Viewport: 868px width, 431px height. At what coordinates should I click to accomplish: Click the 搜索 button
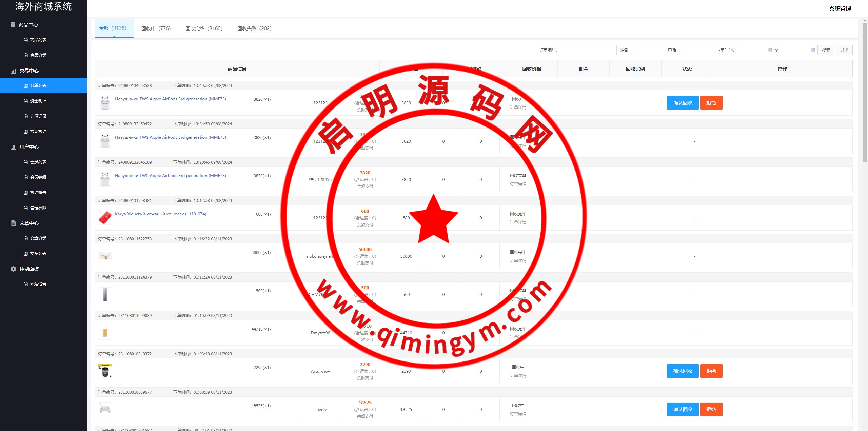click(826, 50)
